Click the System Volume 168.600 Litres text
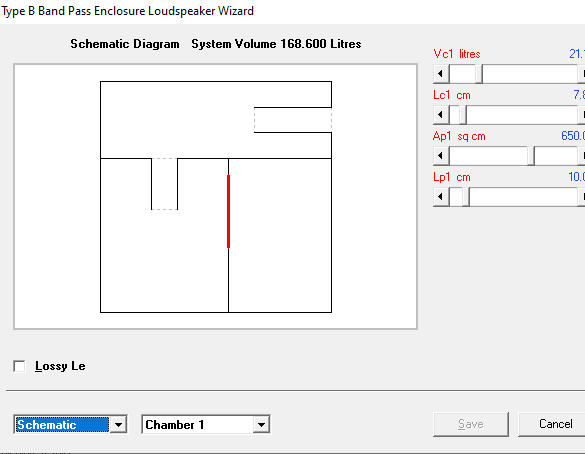 (276, 44)
